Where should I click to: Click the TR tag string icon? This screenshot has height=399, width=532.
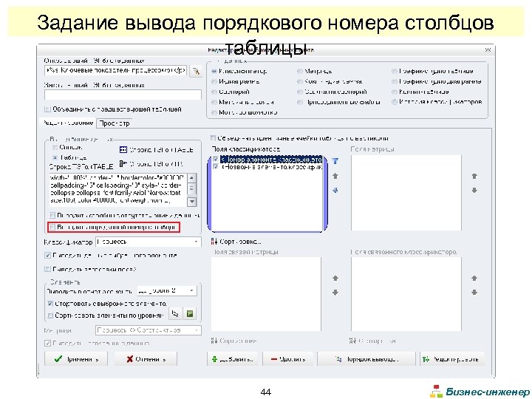[123, 164]
